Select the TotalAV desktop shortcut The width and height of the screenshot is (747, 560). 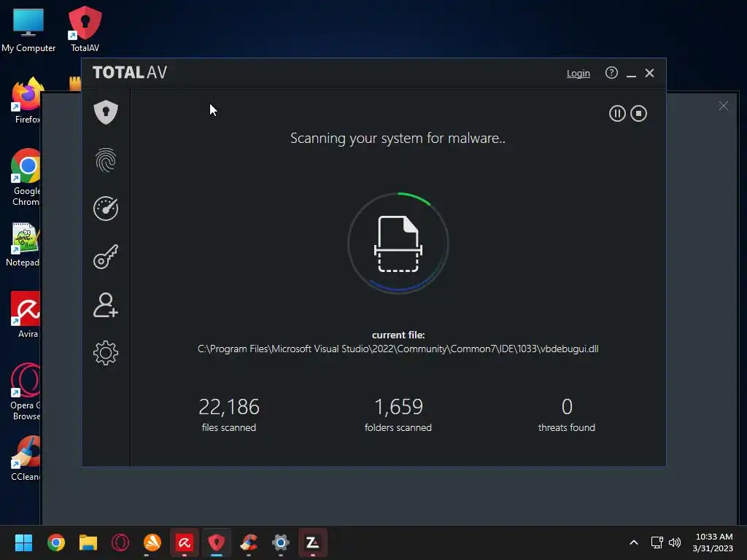(85, 29)
